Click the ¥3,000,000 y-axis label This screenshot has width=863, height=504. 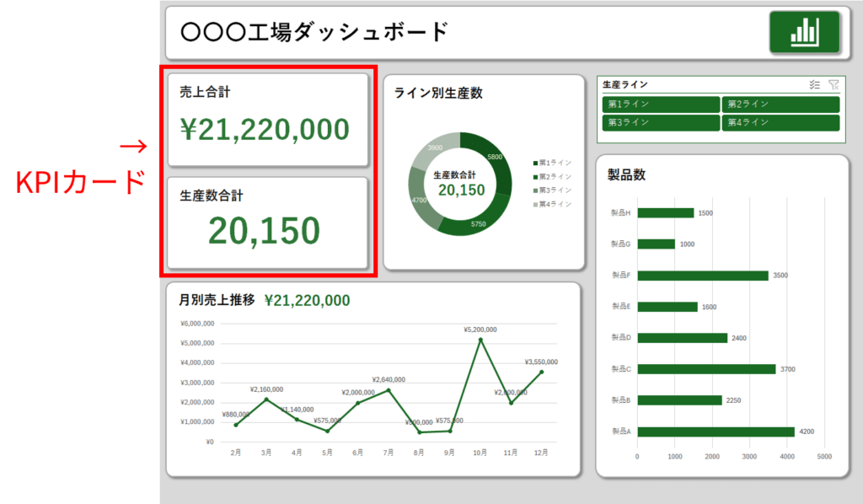[197, 383]
